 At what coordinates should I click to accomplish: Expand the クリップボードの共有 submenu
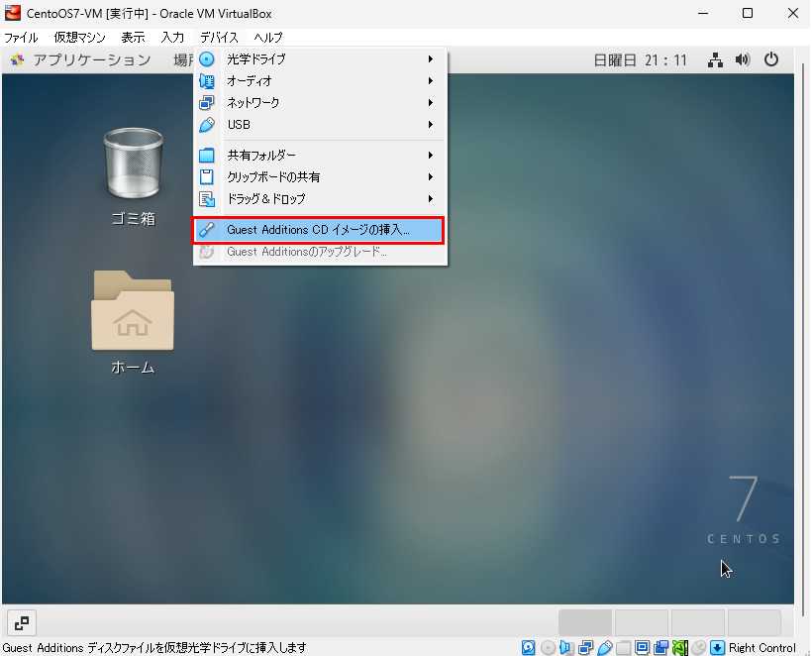point(317,177)
